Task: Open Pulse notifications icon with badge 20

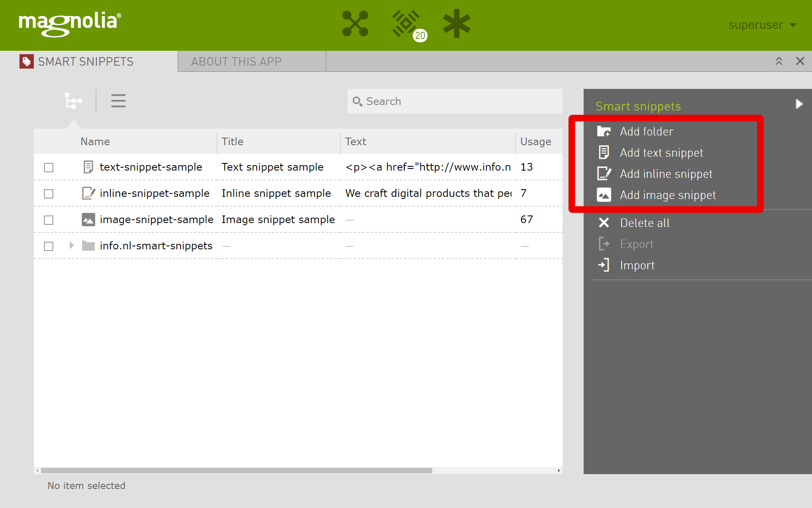Action: 407,24
